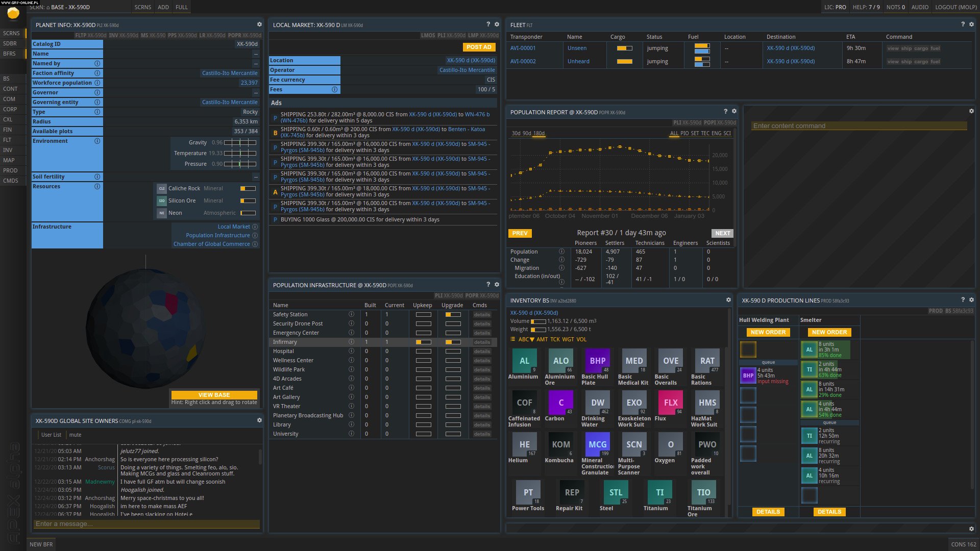The height and width of the screenshot is (551, 980).
Task: Toggle the SCI filter in the Population Report
Action: [x=728, y=133]
